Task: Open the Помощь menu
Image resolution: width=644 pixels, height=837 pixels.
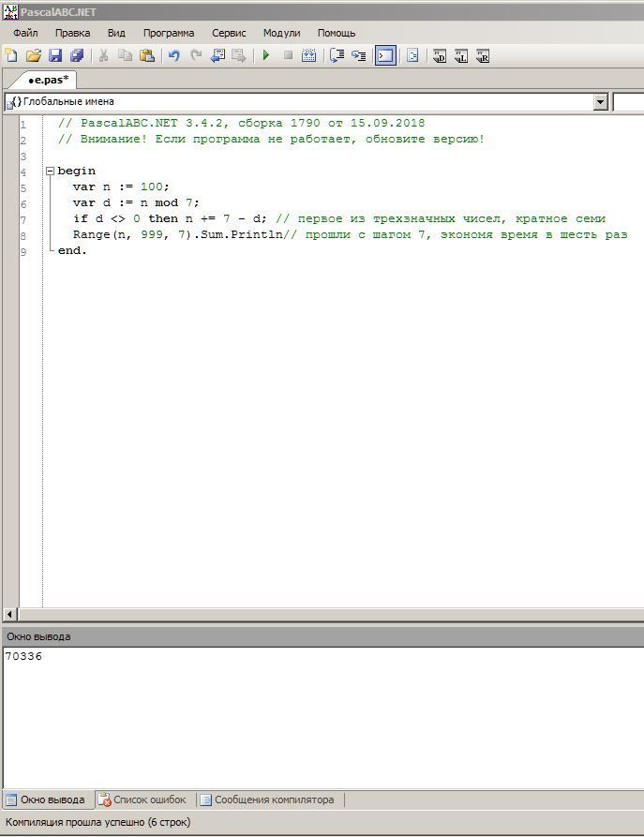Action: 337,33
